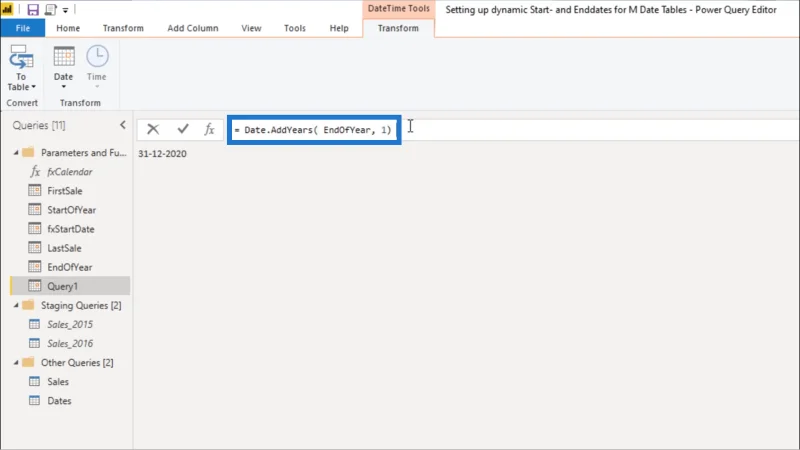This screenshot has height=450, width=800.
Task: Switch to the Add Column ribbon tab
Action: [193, 28]
